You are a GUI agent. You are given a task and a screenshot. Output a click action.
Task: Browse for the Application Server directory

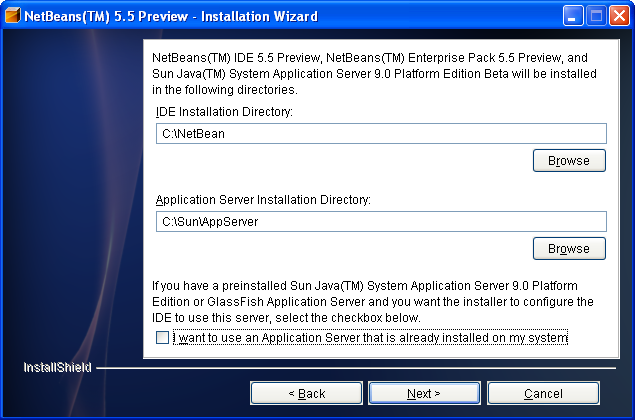(569, 249)
